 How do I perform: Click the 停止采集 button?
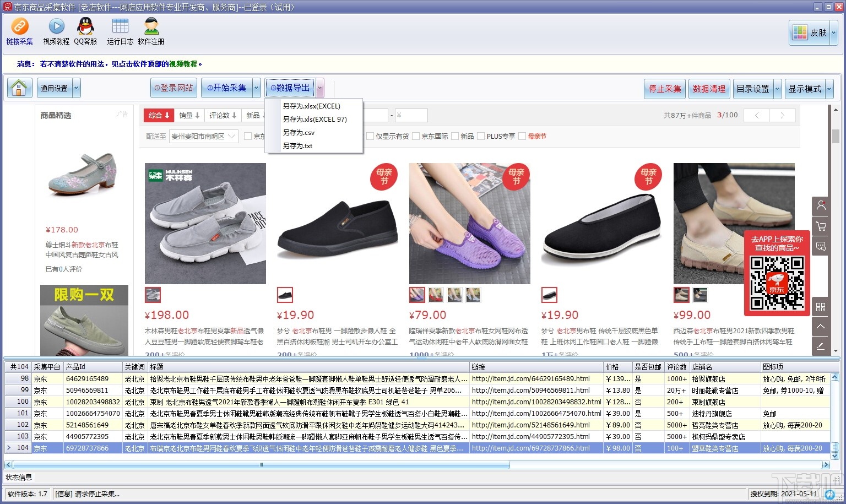pyautogui.click(x=665, y=89)
